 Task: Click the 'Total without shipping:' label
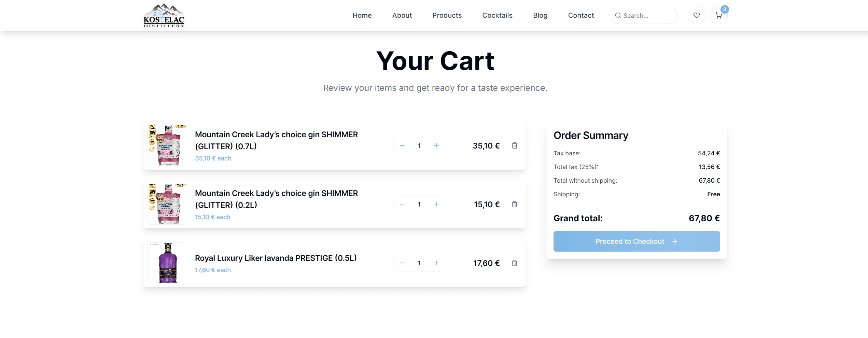(585, 181)
